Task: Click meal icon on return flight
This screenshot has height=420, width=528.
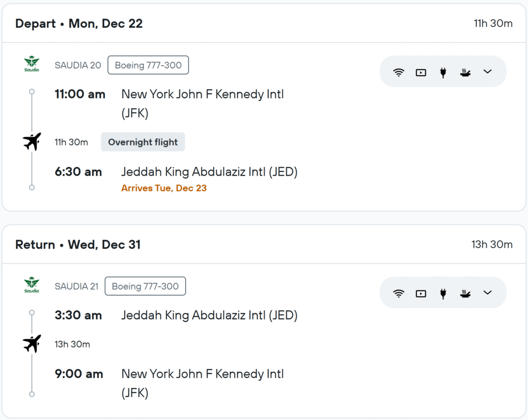Action: click(x=465, y=294)
